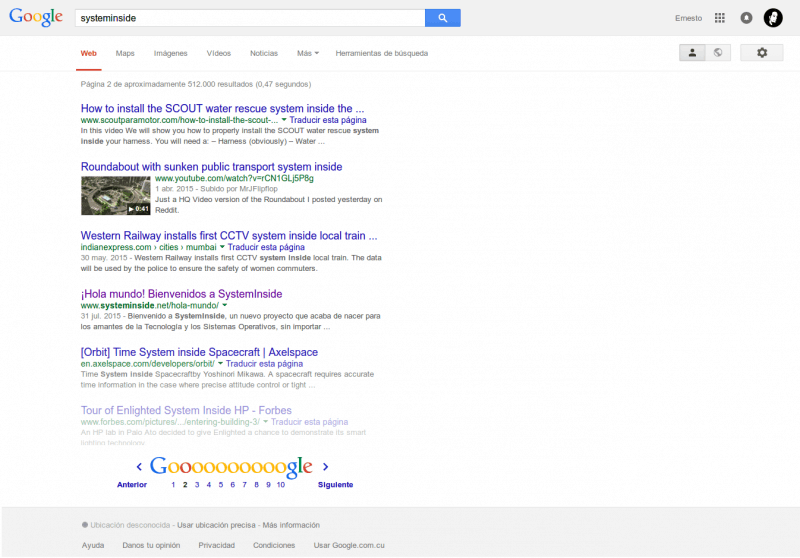Image resolution: width=800 pixels, height=558 pixels.
Task: Click the previous page arrow chevron
Action: point(139,466)
